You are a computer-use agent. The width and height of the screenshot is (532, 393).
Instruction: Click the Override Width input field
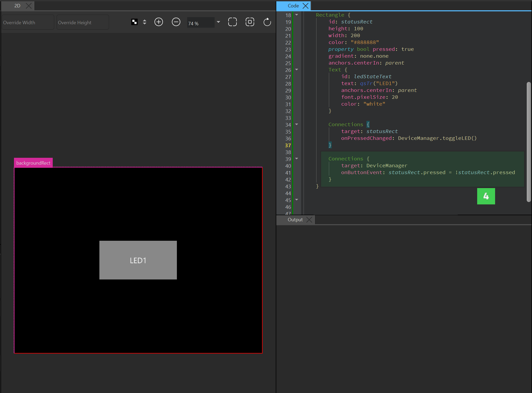click(x=28, y=23)
